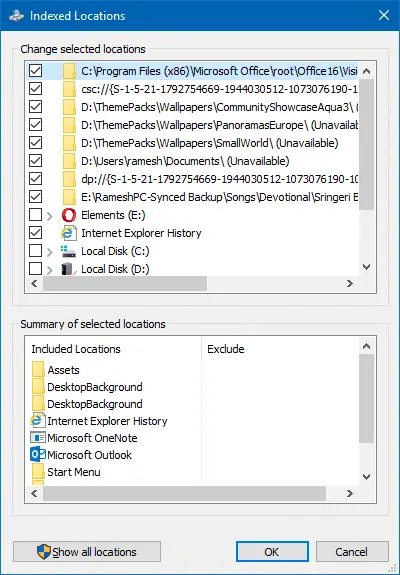Image resolution: width=400 pixels, height=575 pixels.
Task: Select the Start Menu entry in summary
Action: coord(74,472)
